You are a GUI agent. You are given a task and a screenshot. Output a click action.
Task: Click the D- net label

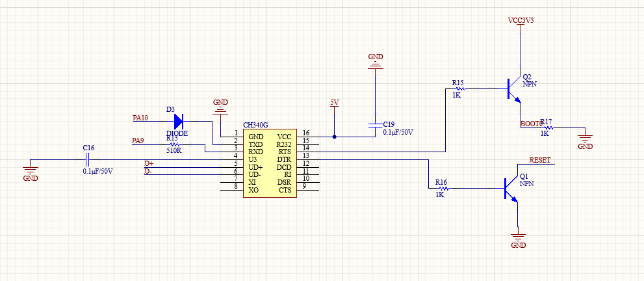point(148,171)
